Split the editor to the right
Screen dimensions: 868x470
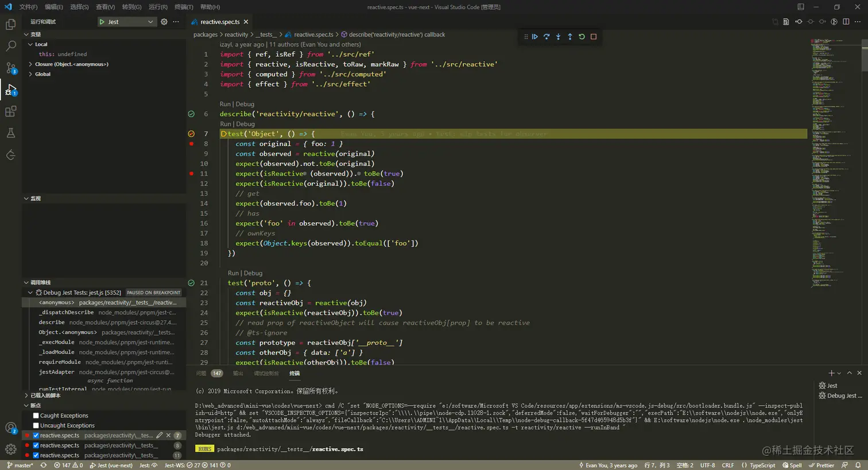pos(846,22)
